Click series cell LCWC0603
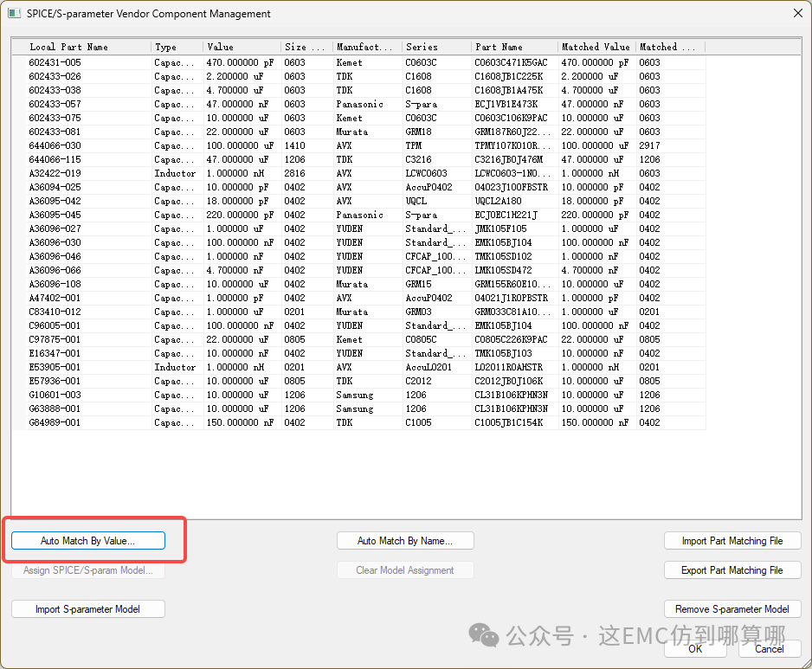The image size is (812, 669). [426, 173]
